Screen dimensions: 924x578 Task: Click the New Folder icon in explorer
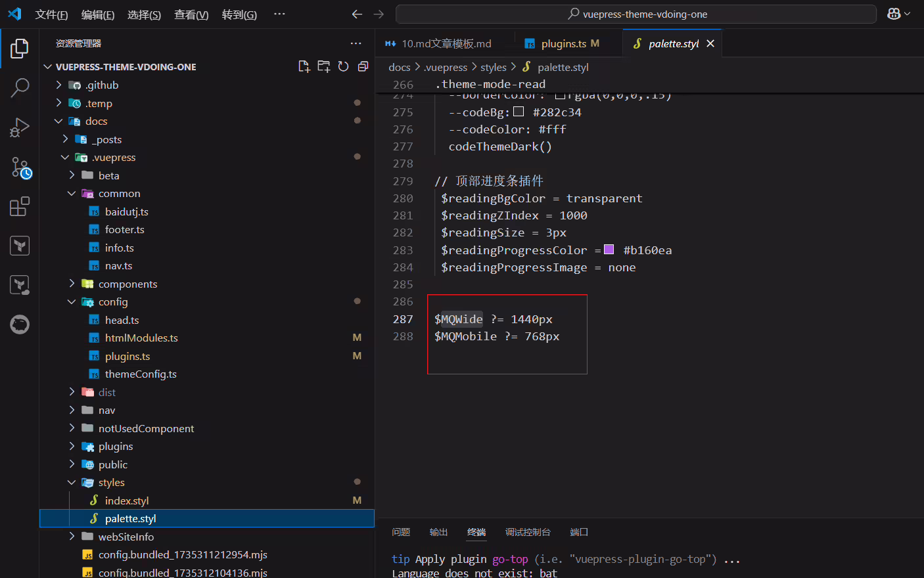click(x=324, y=66)
